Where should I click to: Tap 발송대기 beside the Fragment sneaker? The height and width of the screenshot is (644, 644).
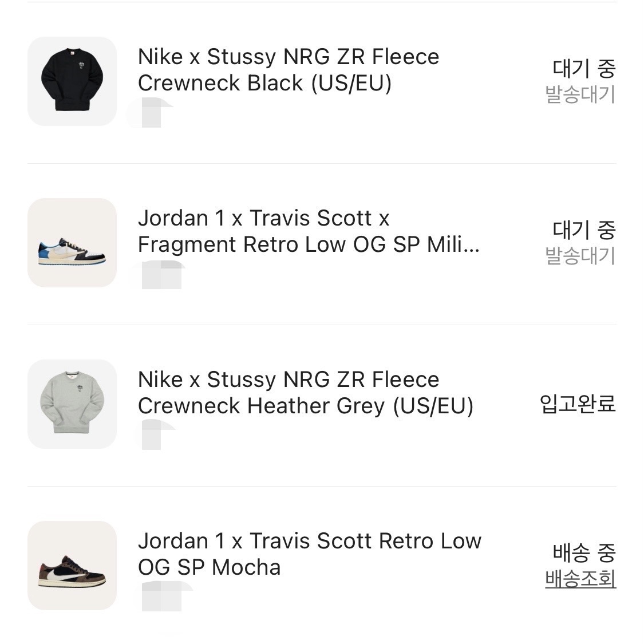click(x=580, y=256)
